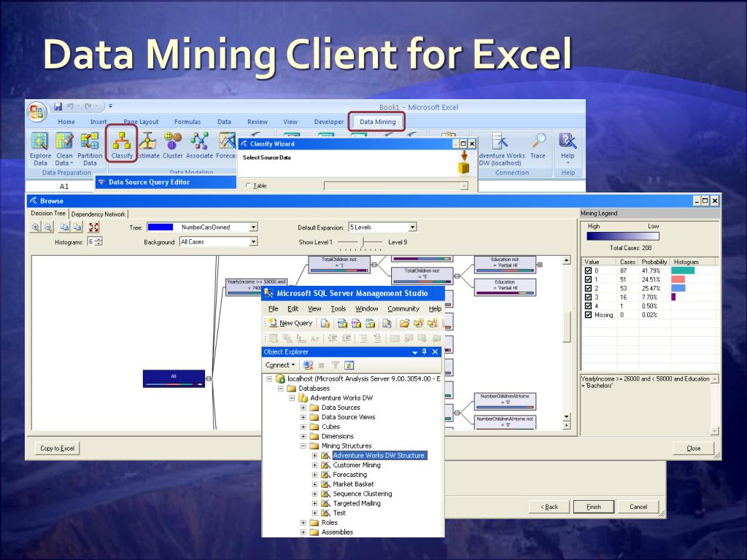Open the Data Mining ribbon tab

pyautogui.click(x=377, y=122)
